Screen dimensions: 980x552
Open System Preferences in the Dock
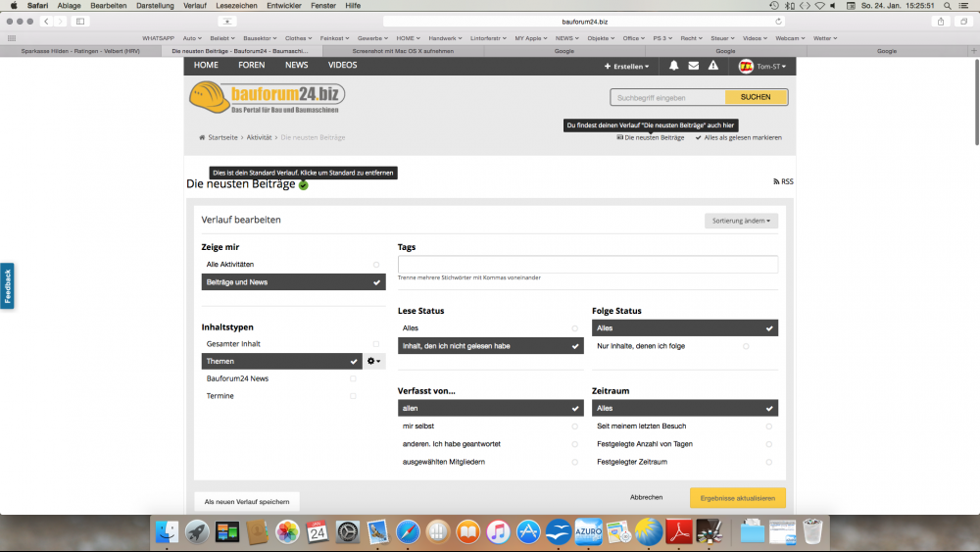[x=348, y=532]
